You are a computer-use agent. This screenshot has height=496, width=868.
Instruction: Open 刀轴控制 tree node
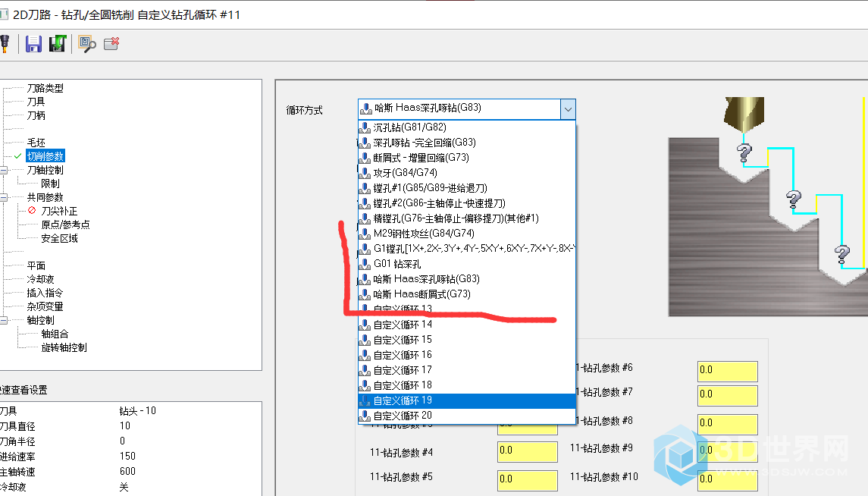[x=45, y=170]
